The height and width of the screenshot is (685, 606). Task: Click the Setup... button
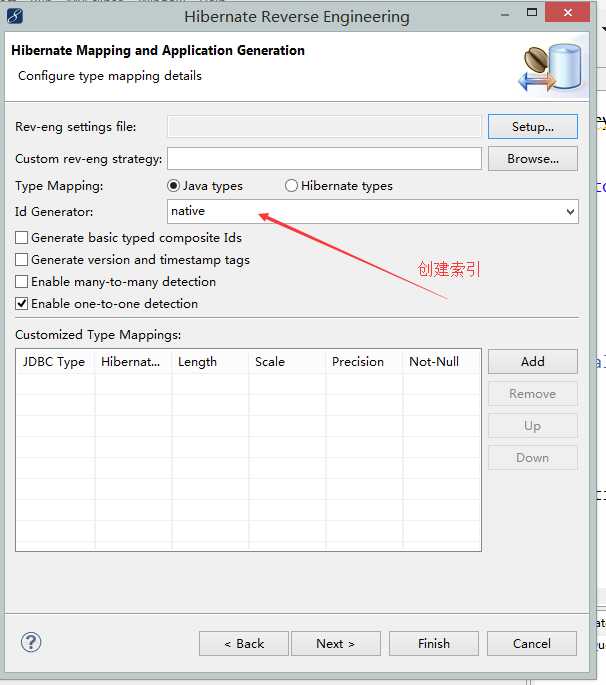click(x=533, y=127)
